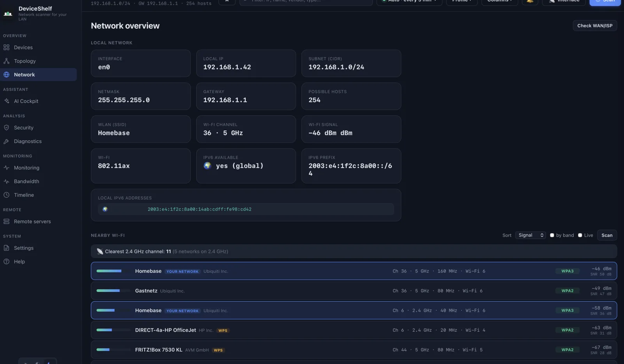Select the Homebase Ch 36 5 GHz network row
Image resolution: width=624 pixels, height=364 pixels.
[354, 271]
